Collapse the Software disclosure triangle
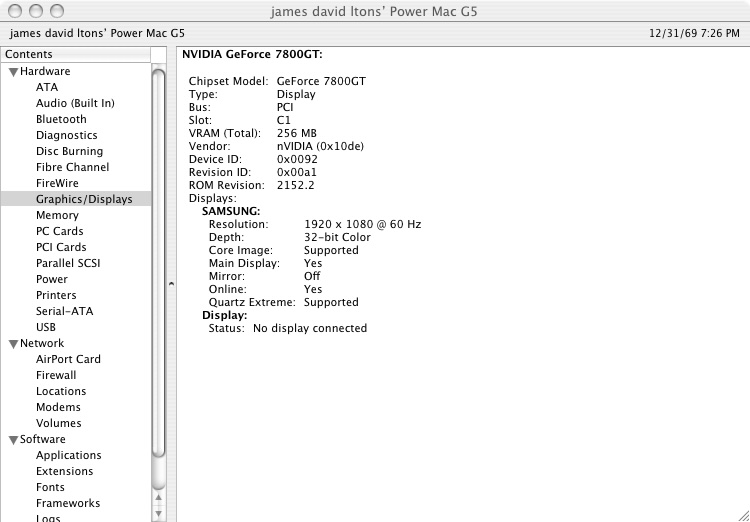 click(x=14, y=440)
